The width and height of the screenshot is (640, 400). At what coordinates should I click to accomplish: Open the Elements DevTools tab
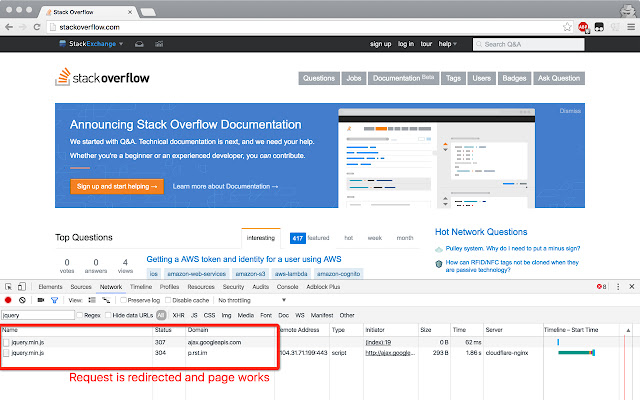point(50,287)
